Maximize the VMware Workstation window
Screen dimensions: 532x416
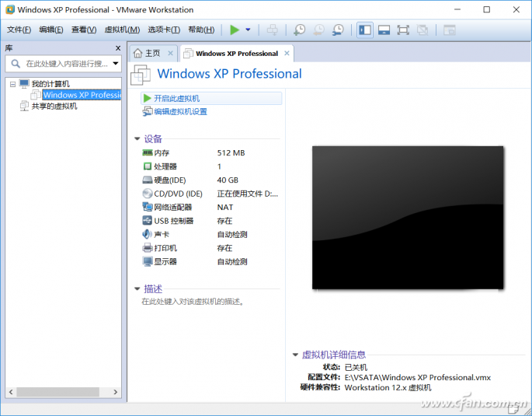click(x=486, y=9)
